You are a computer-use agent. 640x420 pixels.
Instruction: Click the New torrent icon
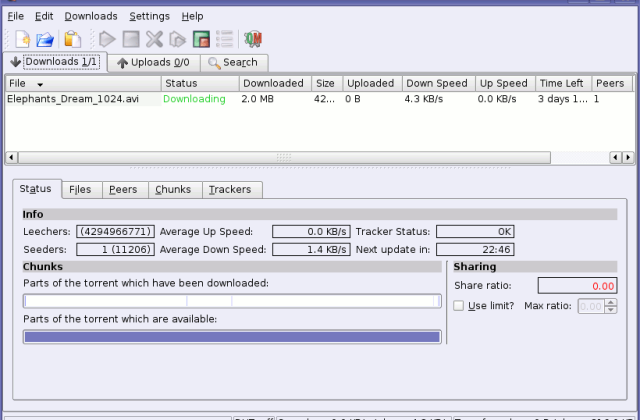coord(23,39)
